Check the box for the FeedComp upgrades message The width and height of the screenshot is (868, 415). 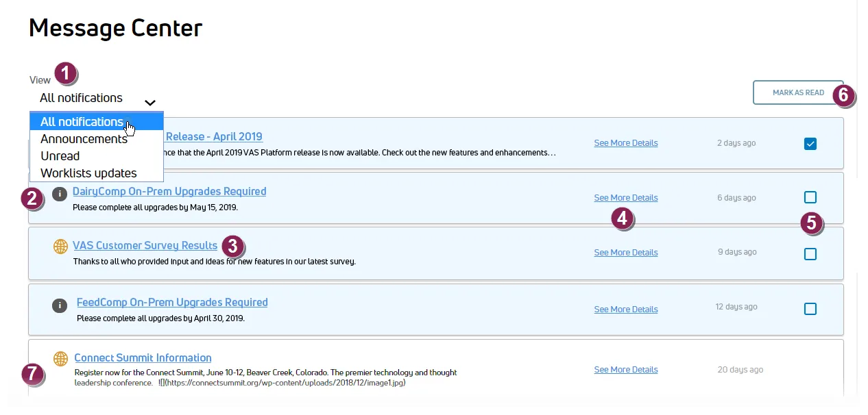pyautogui.click(x=810, y=309)
